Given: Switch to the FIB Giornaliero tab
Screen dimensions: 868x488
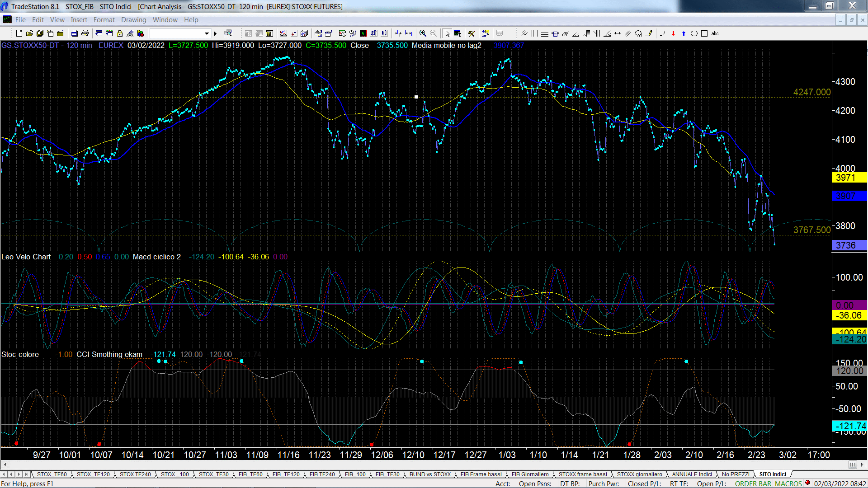Looking at the screenshot, I should [530, 474].
